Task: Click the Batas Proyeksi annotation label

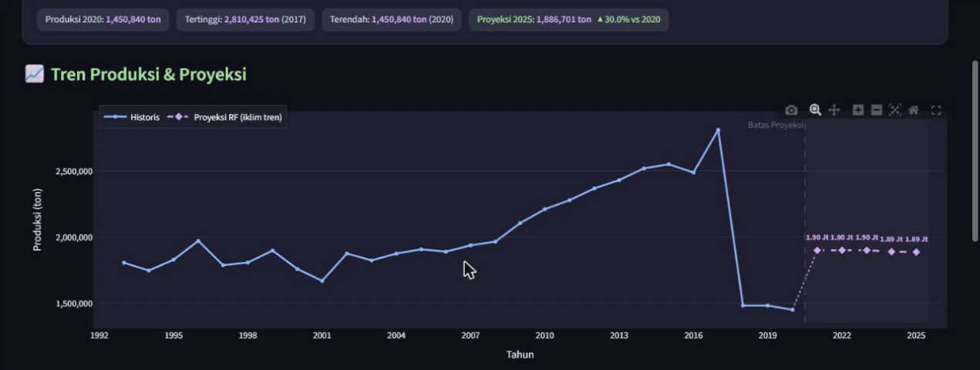Action: tap(776, 125)
